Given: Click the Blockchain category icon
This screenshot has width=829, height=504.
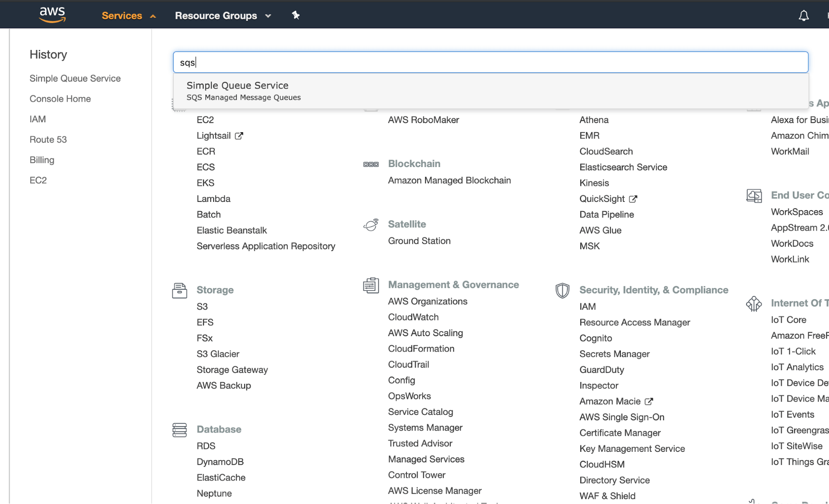Looking at the screenshot, I should (371, 164).
